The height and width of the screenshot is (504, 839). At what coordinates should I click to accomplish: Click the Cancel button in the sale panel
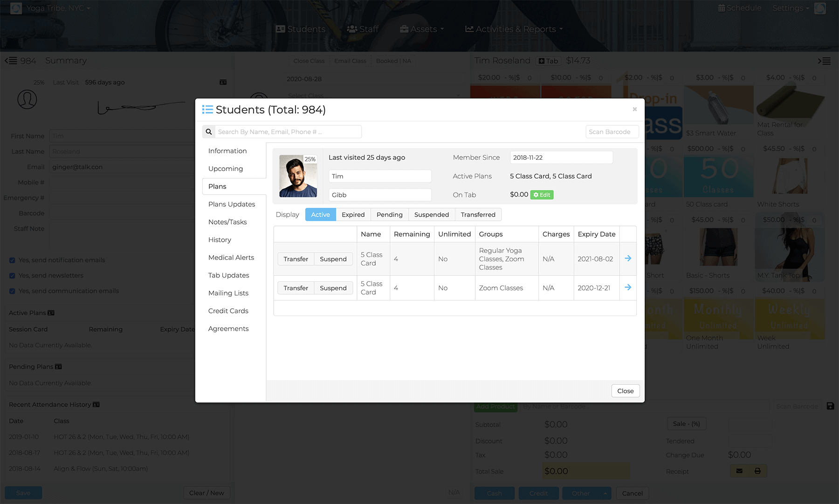633,493
